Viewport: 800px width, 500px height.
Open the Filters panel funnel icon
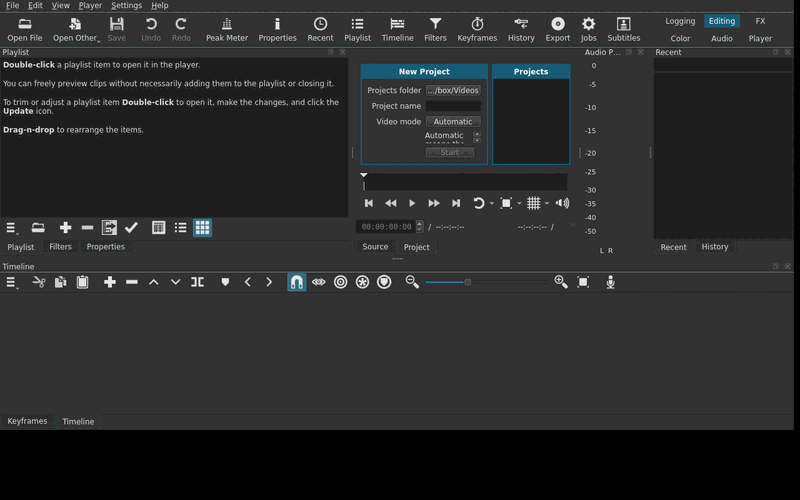coord(435,30)
